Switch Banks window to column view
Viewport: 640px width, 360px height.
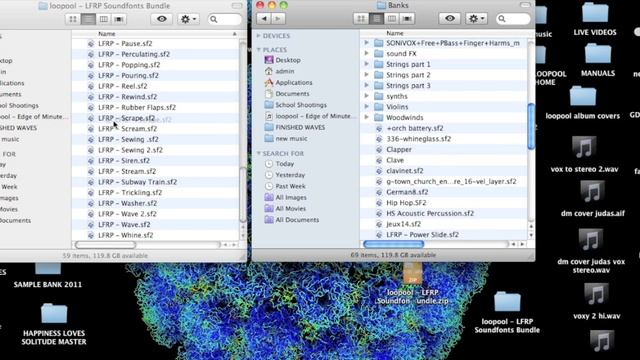pos(391,19)
